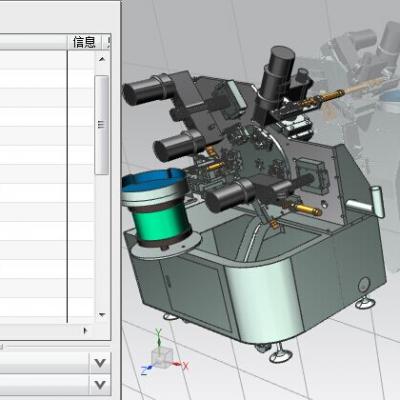Expand the bottom dropdown chevron below the table

click(100, 385)
